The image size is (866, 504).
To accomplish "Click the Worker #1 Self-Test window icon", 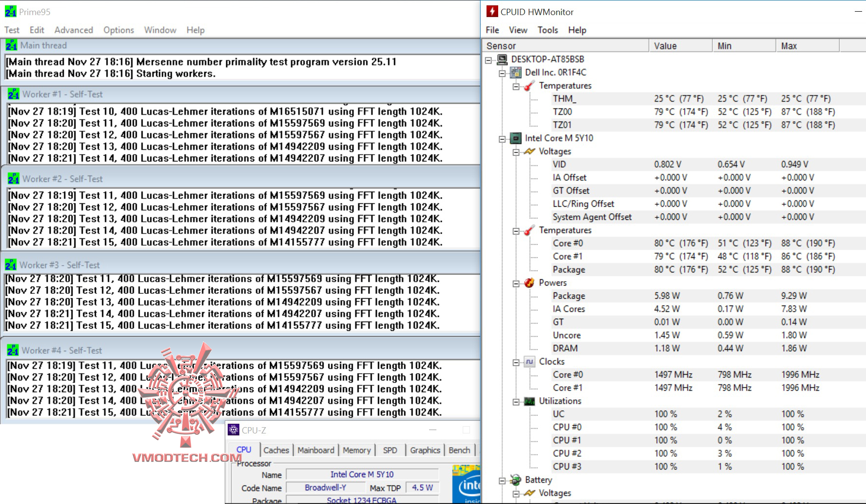I will coord(14,94).
